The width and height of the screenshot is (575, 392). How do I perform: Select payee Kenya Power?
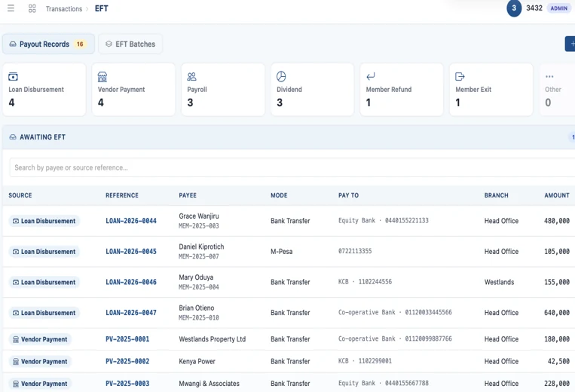(x=197, y=361)
